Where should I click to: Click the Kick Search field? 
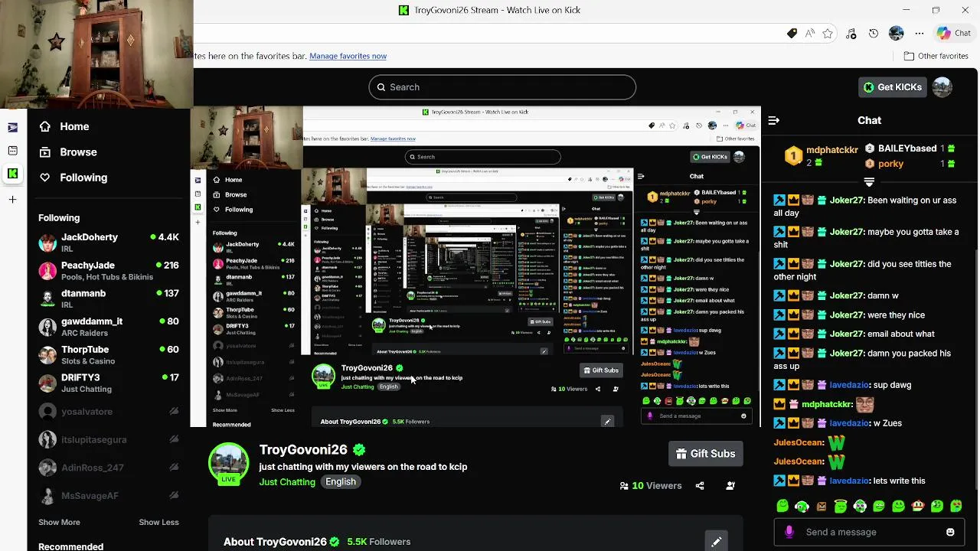pos(502,87)
